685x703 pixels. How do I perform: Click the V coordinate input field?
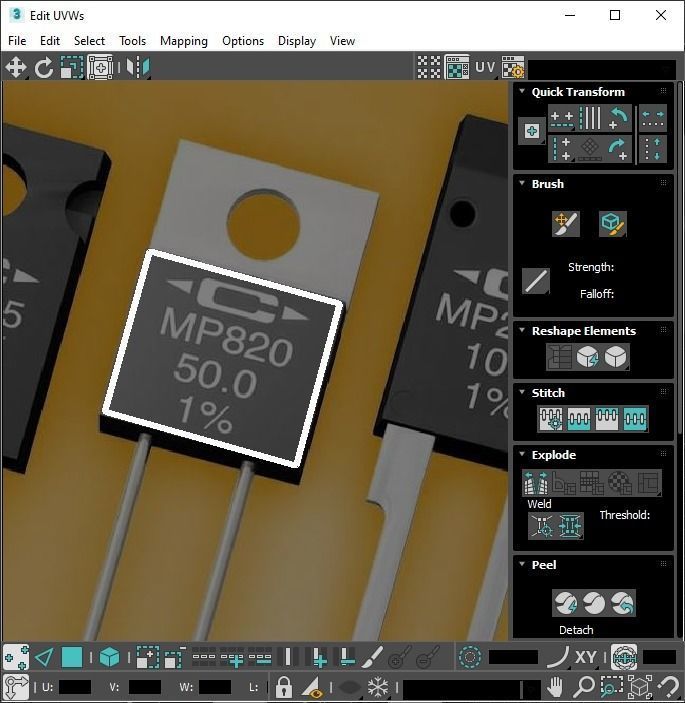point(145,687)
